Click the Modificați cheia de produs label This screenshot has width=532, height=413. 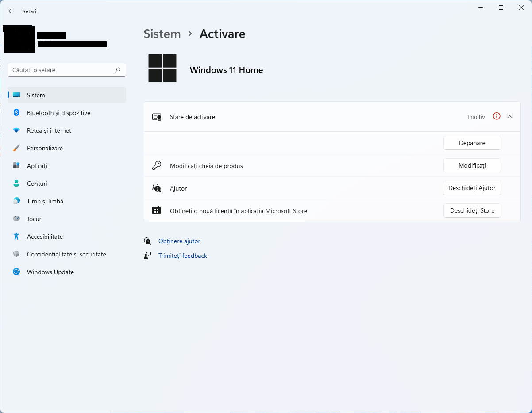pos(206,166)
